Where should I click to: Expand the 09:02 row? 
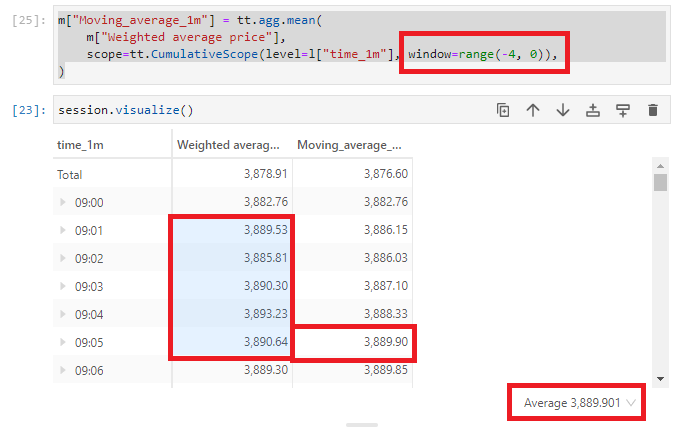[63, 258]
